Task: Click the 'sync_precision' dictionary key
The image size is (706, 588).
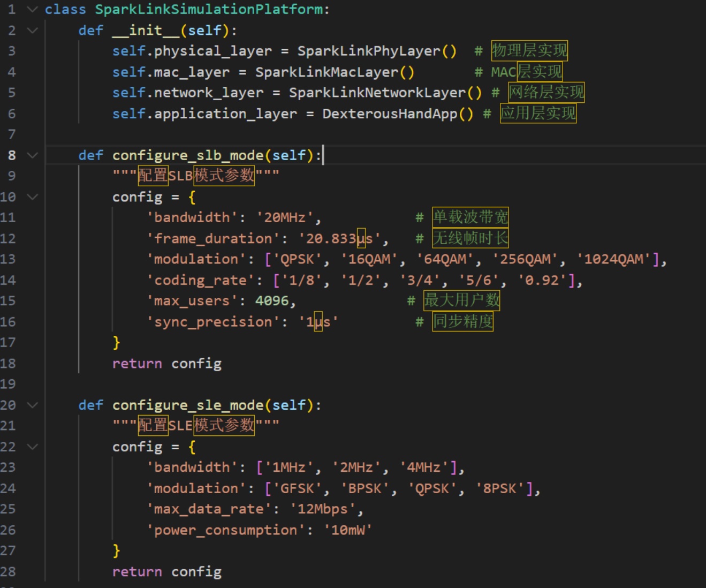Action: pyautogui.click(x=213, y=322)
